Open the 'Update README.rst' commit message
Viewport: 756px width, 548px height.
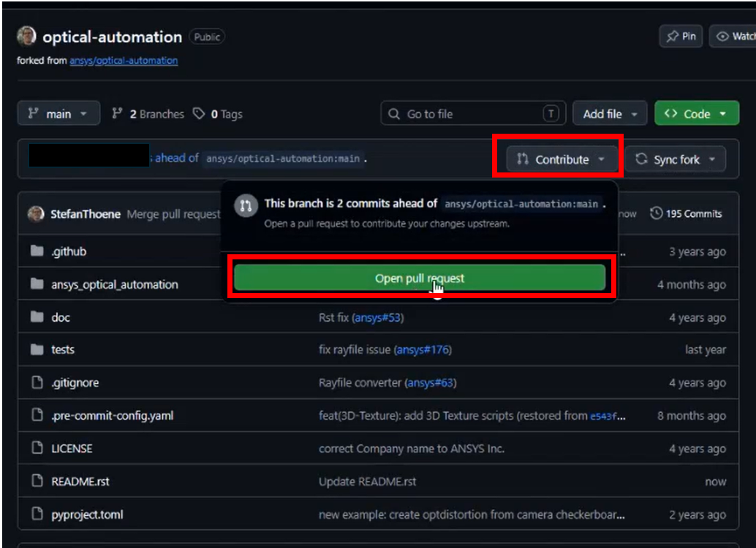367,482
